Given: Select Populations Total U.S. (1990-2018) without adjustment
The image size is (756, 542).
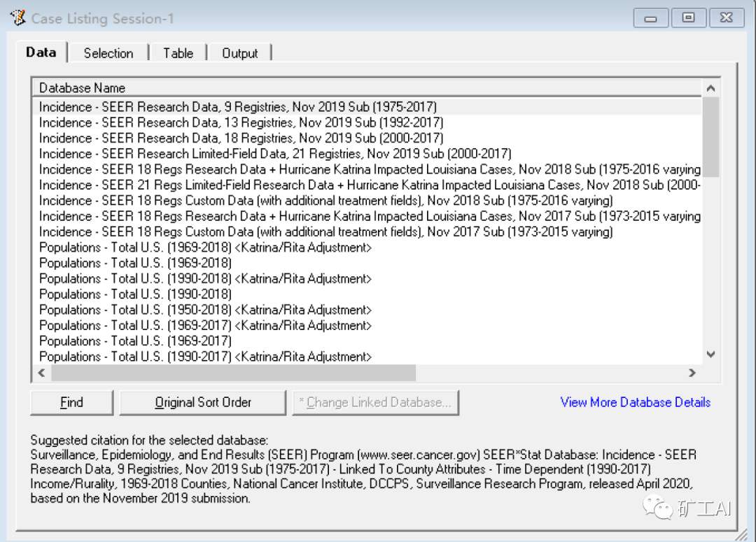Looking at the screenshot, I should coord(367,294).
